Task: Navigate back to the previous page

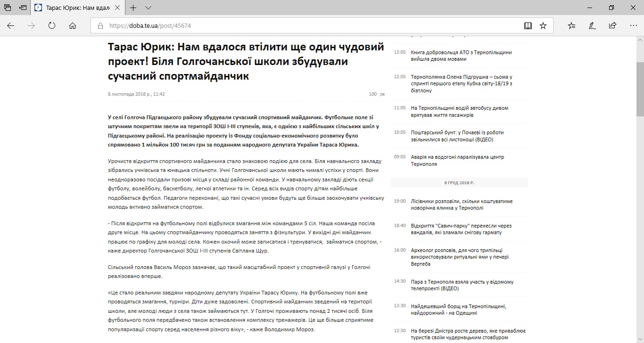Action: [x=10, y=25]
